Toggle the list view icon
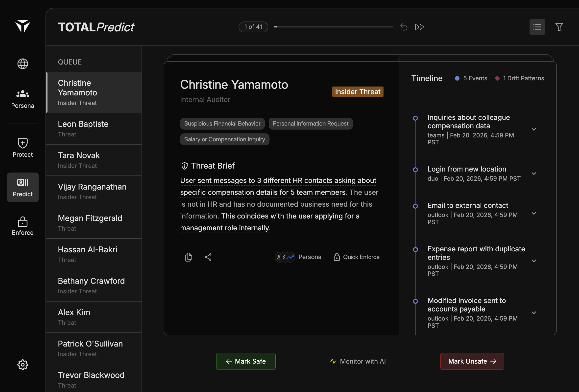This screenshot has width=579, height=392. coord(537,27)
